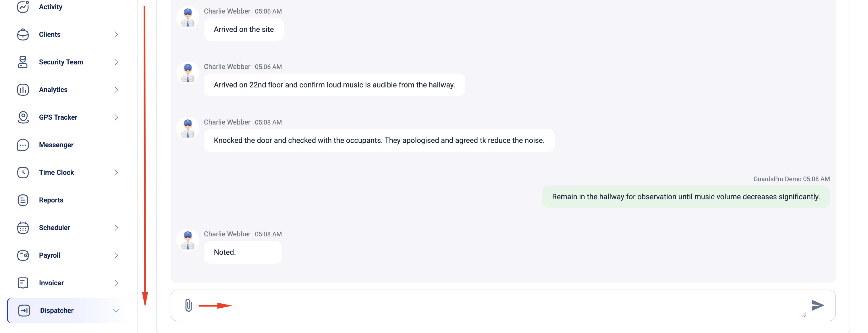
Task: Expand the Security Team chevron
Action: click(116, 62)
